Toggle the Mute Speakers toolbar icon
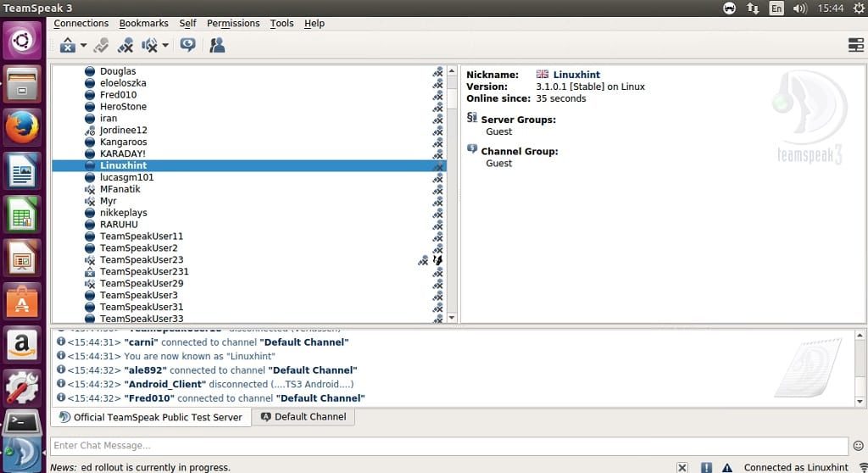 click(x=149, y=46)
